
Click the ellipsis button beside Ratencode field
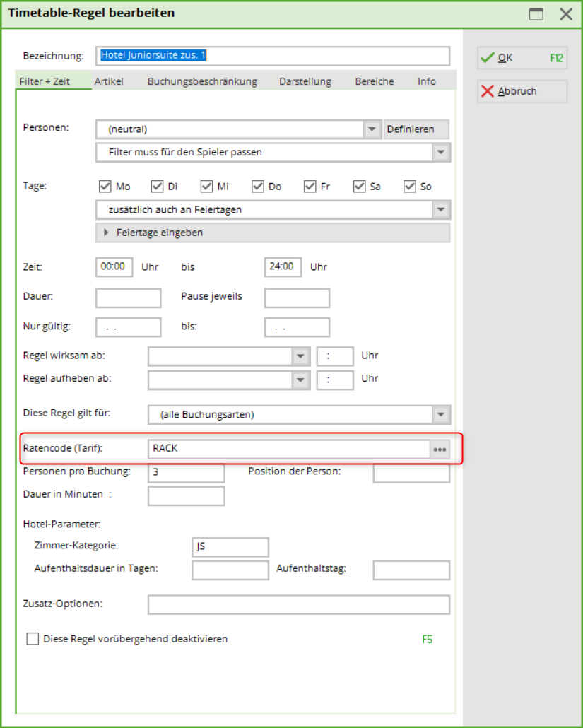[440, 450]
